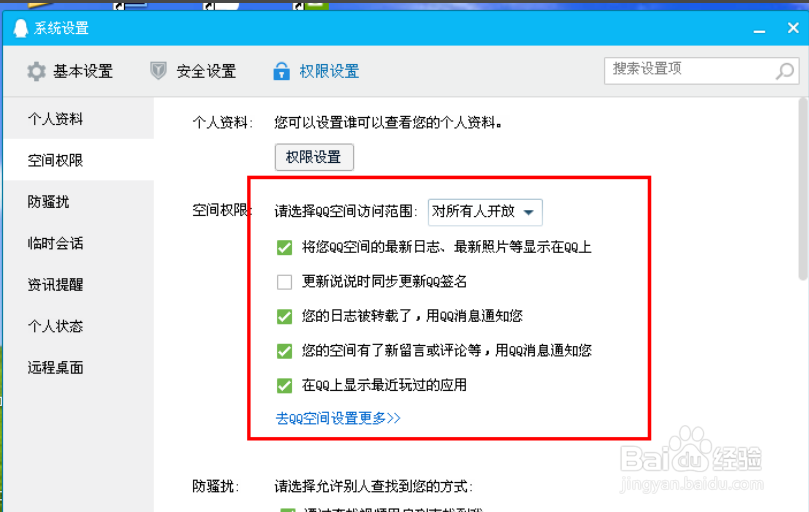Click the shield icon for 安全设置
This screenshot has height=512, width=809.
pos(158,71)
